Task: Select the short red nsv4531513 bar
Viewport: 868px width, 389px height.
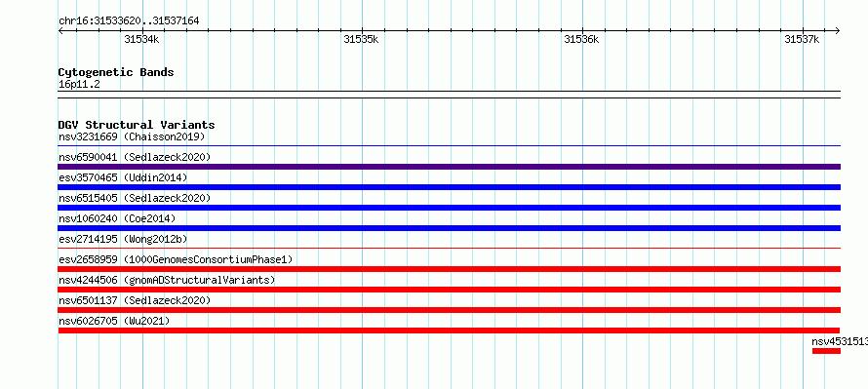Action: (x=826, y=351)
